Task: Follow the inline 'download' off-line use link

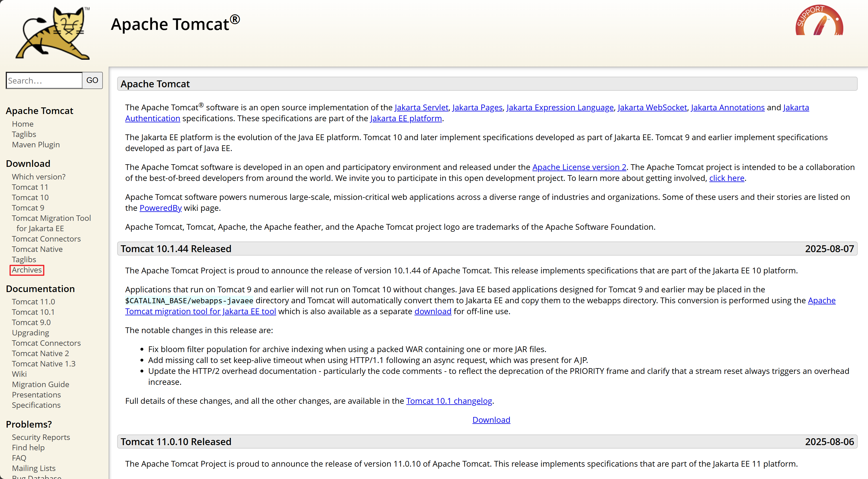Action: 433,312
